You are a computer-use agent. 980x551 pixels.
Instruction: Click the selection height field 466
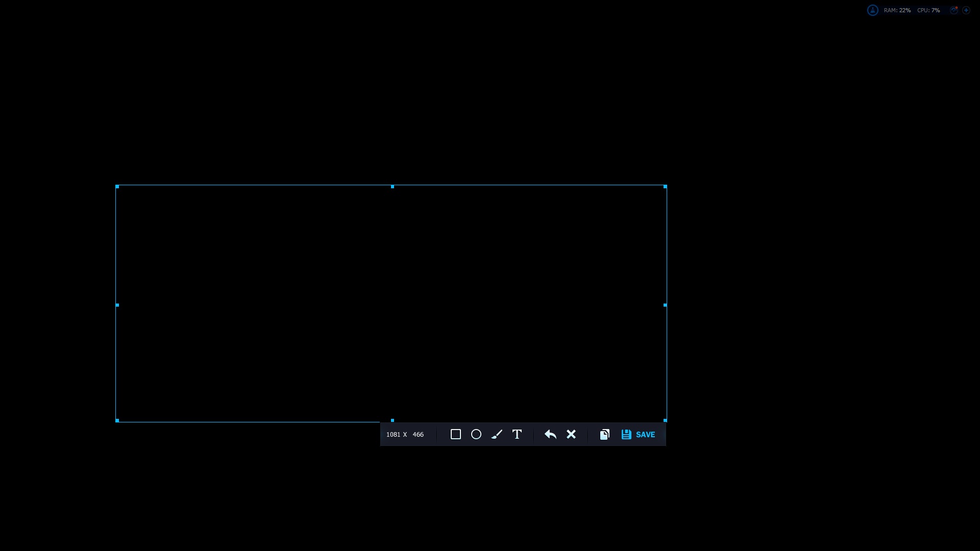tap(418, 435)
